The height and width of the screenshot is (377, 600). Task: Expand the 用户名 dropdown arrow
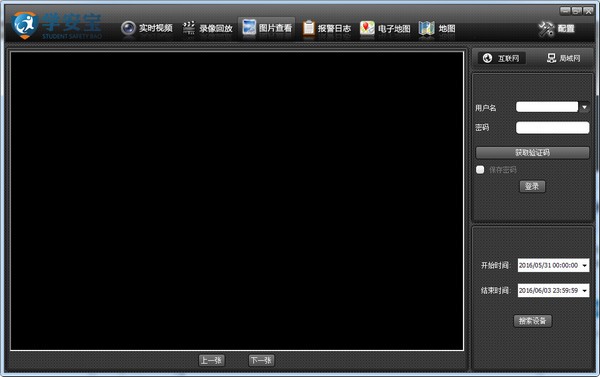click(584, 107)
